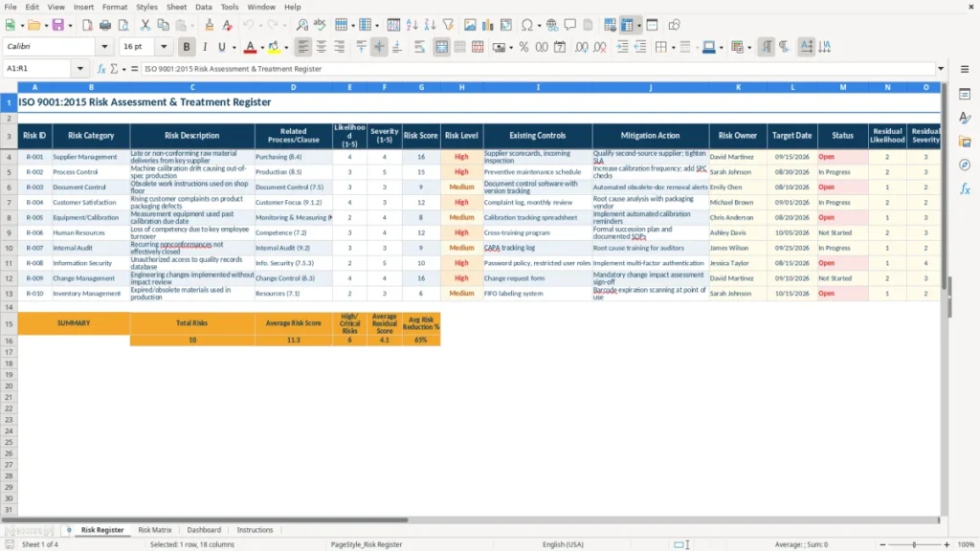The image size is (980, 551).
Task: Click the Export as PDF icon
Action: coord(87,25)
